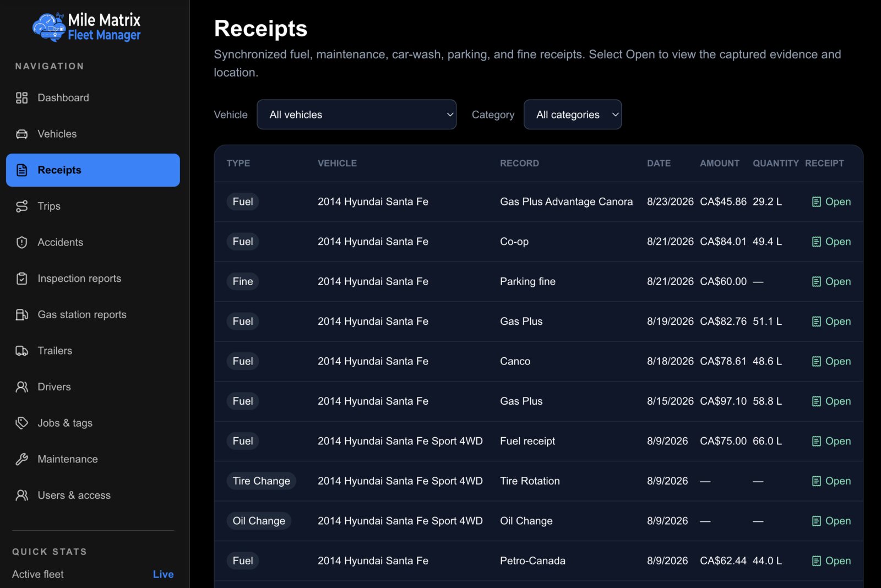This screenshot has height=588, width=881.
Task: Open Jobs & tags section
Action: tap(93, 423)
